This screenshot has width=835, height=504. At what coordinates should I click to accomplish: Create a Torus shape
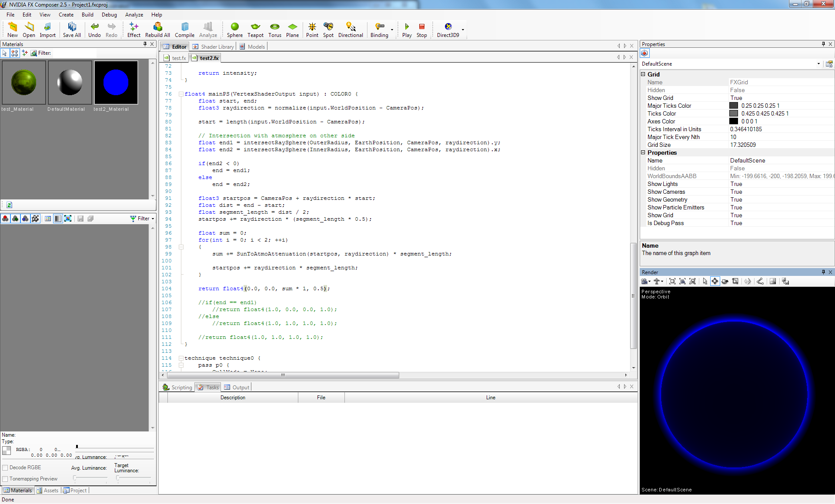click(x=274, y=30)
